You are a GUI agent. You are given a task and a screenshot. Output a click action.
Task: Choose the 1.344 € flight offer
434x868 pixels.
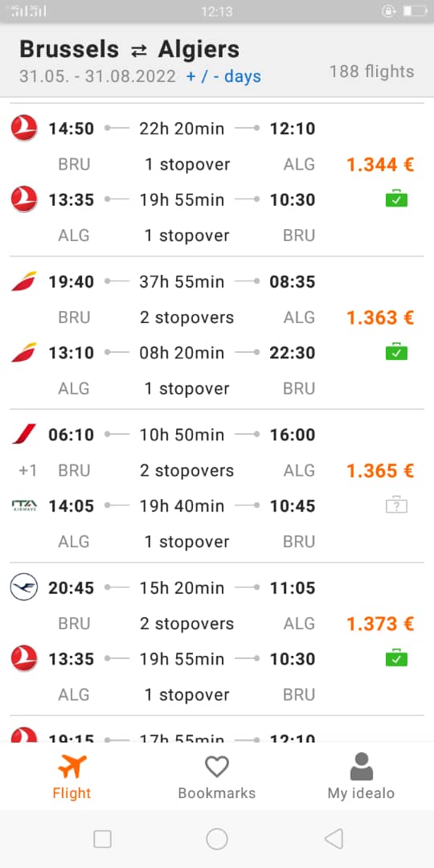217,181
